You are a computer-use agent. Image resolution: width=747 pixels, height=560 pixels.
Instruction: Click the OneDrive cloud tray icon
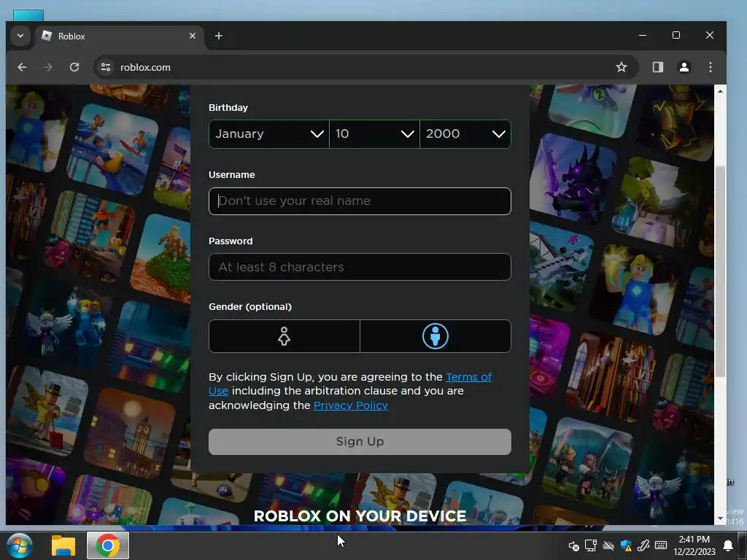(608, 545)
